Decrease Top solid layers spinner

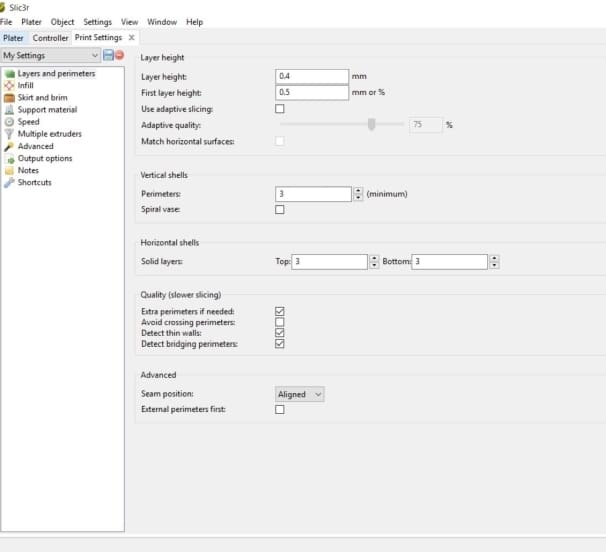[x=374, y=265]
